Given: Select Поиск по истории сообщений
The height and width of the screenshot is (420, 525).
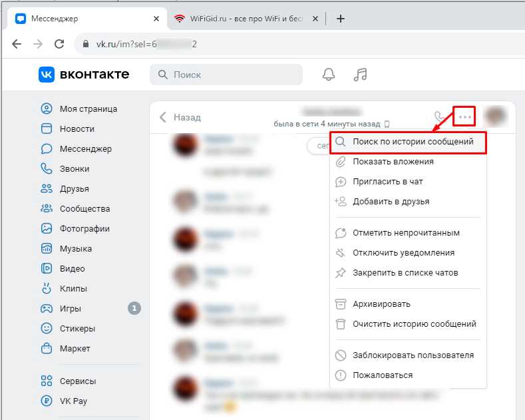Looking at the screenshot, I should 408,142.
